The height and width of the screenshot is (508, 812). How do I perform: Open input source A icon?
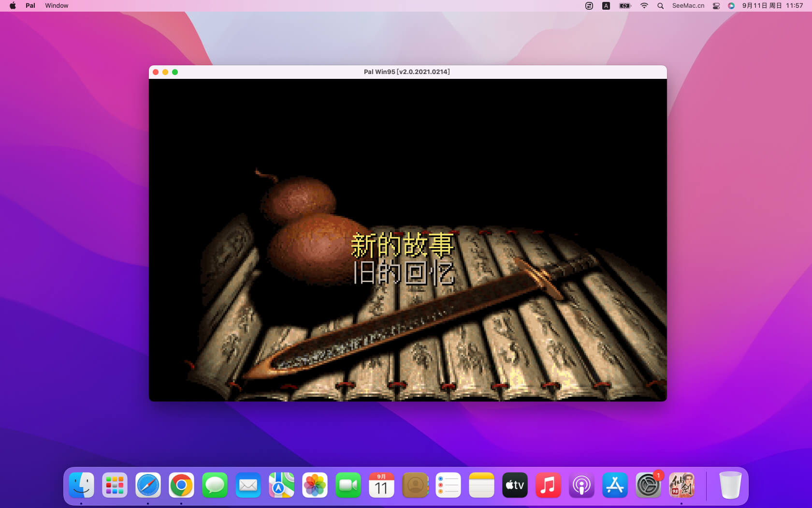606,6
